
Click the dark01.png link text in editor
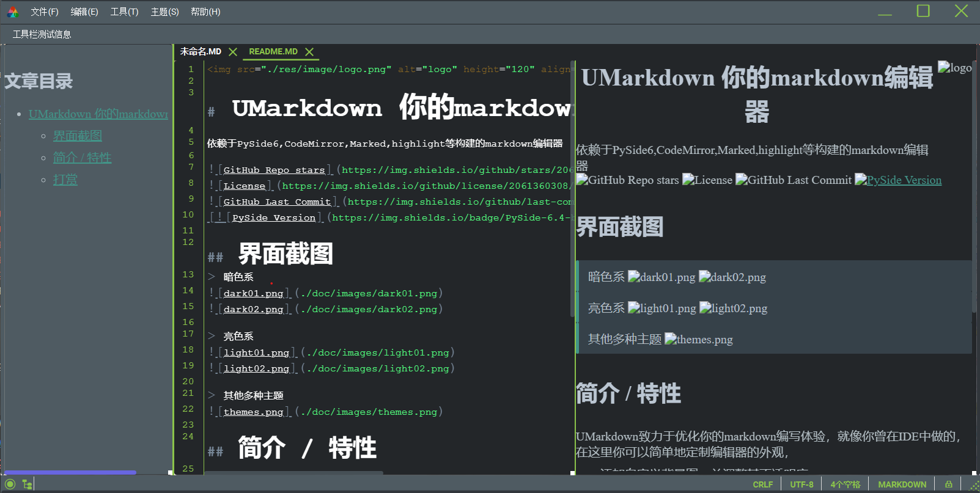[253, 294]
